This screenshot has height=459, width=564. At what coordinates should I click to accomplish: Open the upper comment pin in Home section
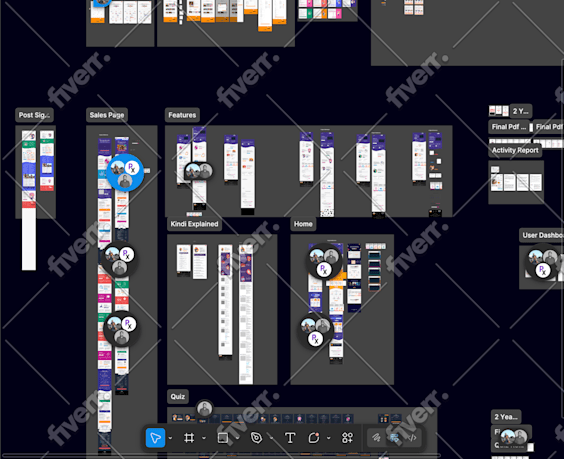point(324,261)
